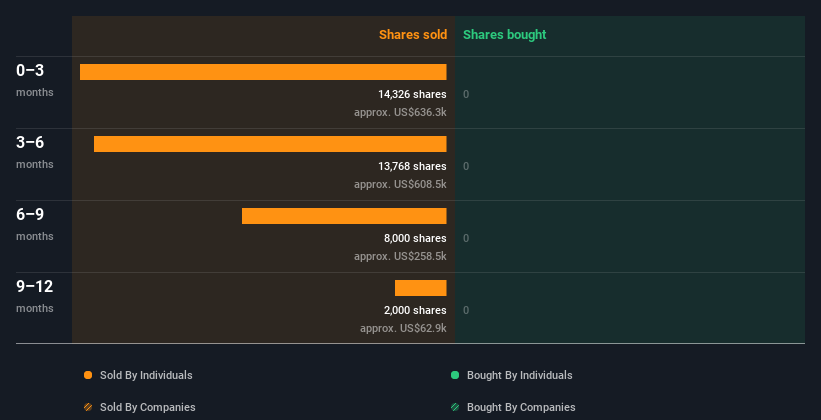Click the approx. US$608.5k value
Screen dimensions: 821x420
pos(400,184)
